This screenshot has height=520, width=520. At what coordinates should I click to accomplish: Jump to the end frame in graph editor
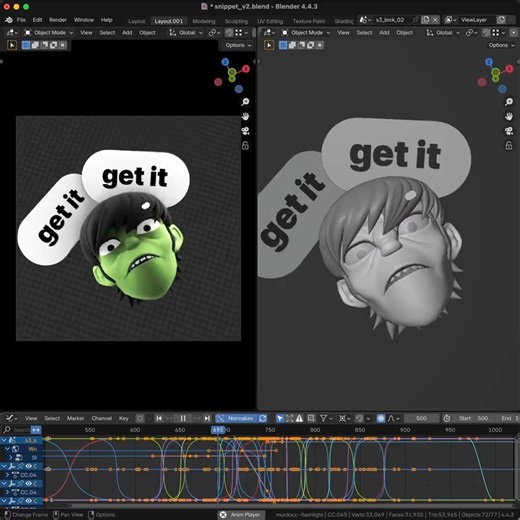tap(207, 418)
